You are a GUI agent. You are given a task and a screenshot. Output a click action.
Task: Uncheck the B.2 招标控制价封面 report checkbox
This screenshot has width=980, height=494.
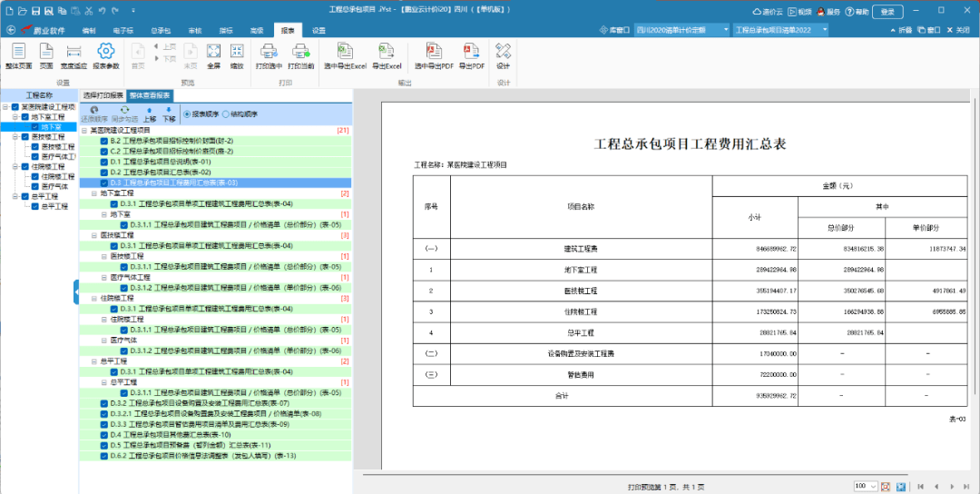(104, 142)
